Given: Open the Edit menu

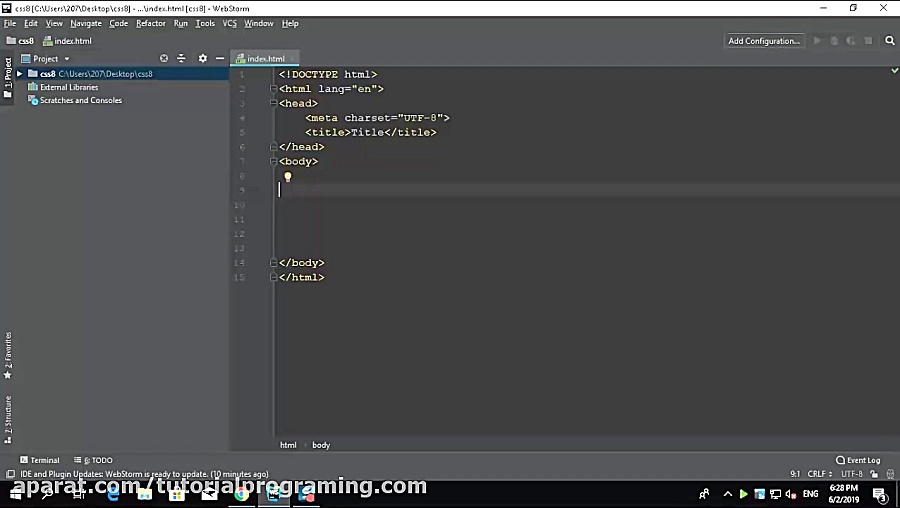Looking at the screenshot, I should tap(30, 24).
